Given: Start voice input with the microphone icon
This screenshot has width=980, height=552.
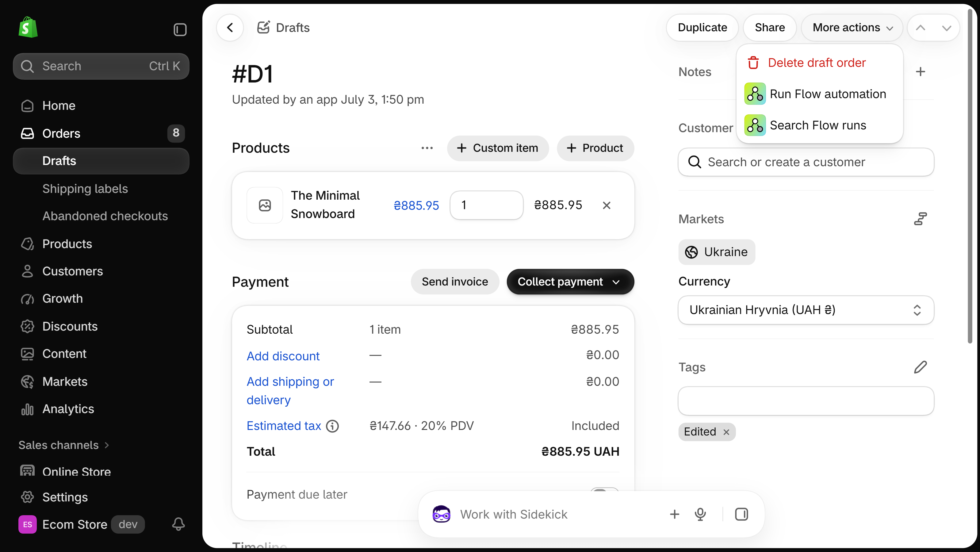Looking at the screenshot, I should pyautogui.click(x=700, y=514).
